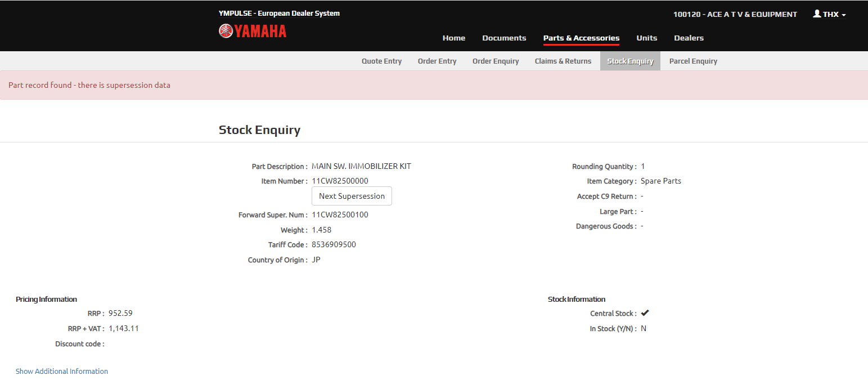The height and width of the screenshot is (384, 868).
Task: Switch to Claims & Returns tab
Action: click(x=563, y=61)
